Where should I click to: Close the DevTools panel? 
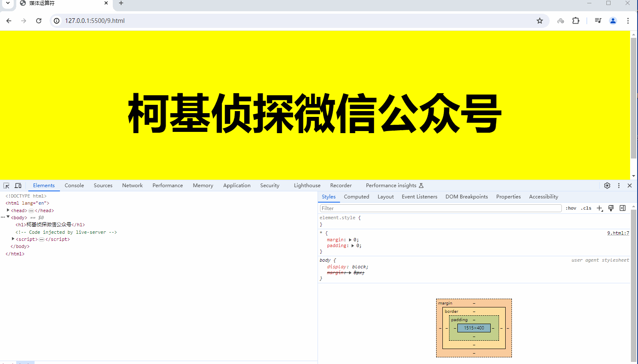630,186
